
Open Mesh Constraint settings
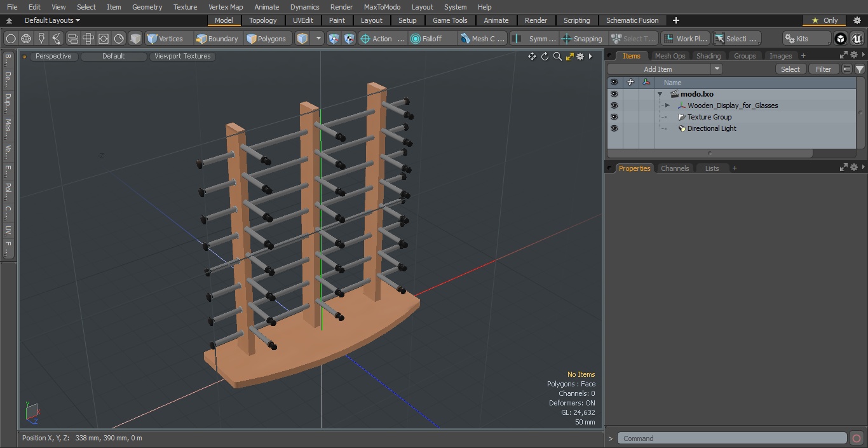(483, 39)
